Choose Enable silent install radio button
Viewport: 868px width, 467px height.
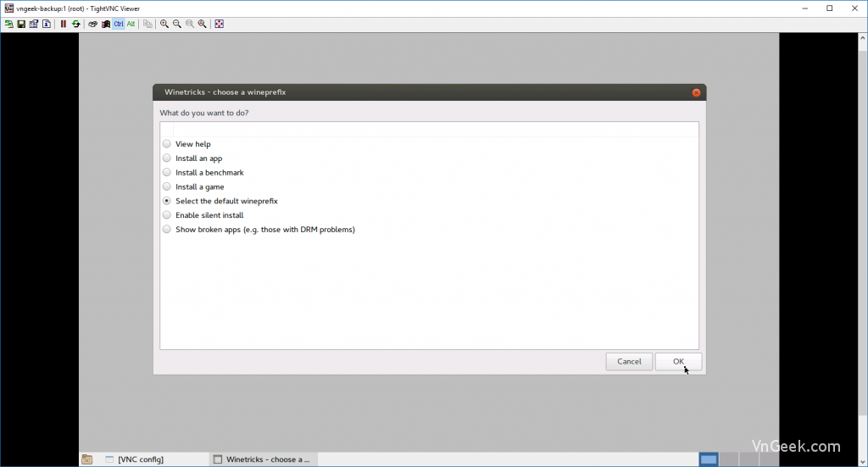click(x=167, y=215)
